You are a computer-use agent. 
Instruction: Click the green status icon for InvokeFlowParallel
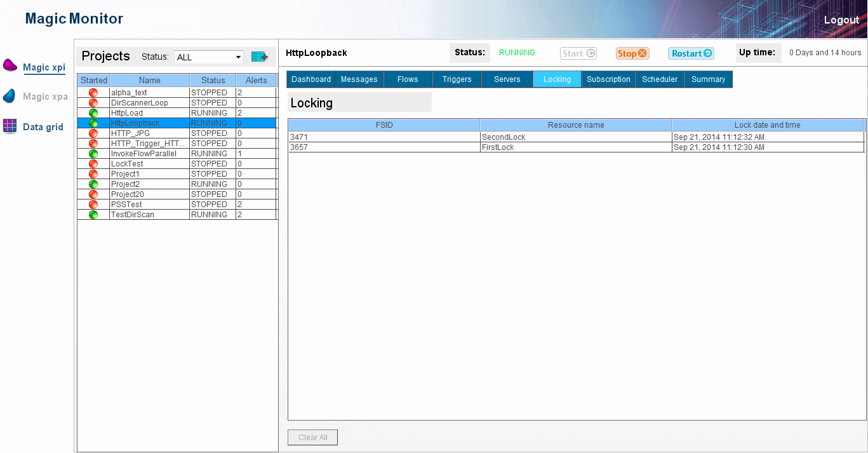[x=93, y=154]
